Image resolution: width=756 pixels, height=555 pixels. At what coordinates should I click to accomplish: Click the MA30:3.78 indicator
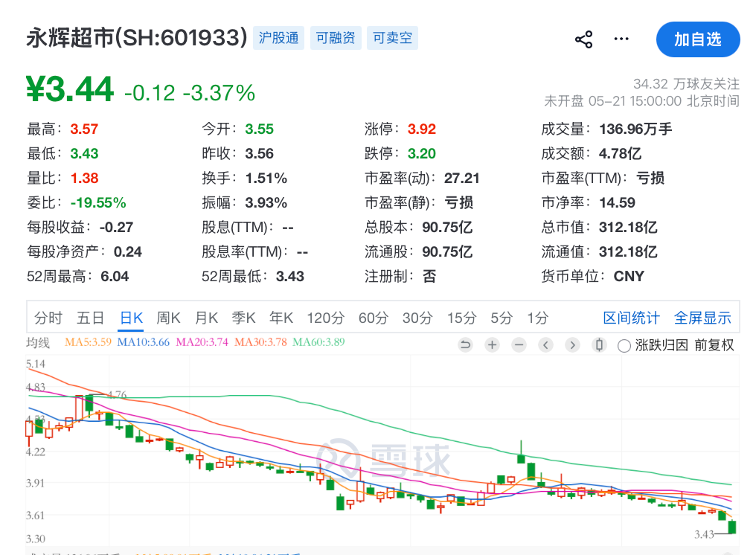coord(261,342)
